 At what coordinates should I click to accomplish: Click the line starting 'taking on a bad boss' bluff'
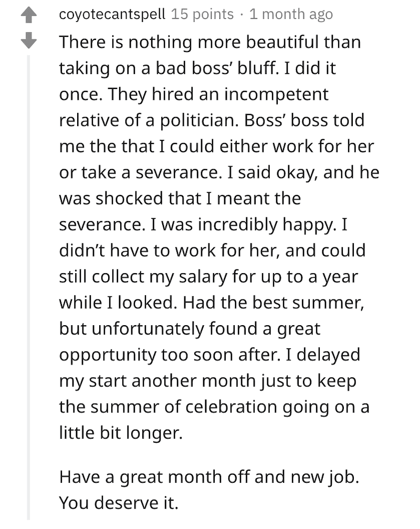pos(197,68)
